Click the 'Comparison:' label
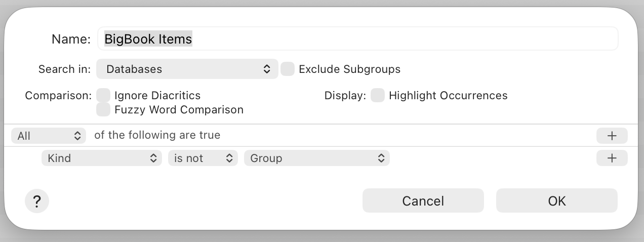Image resolution: width=644 pixels, height=242 pixels. (58, 95)
